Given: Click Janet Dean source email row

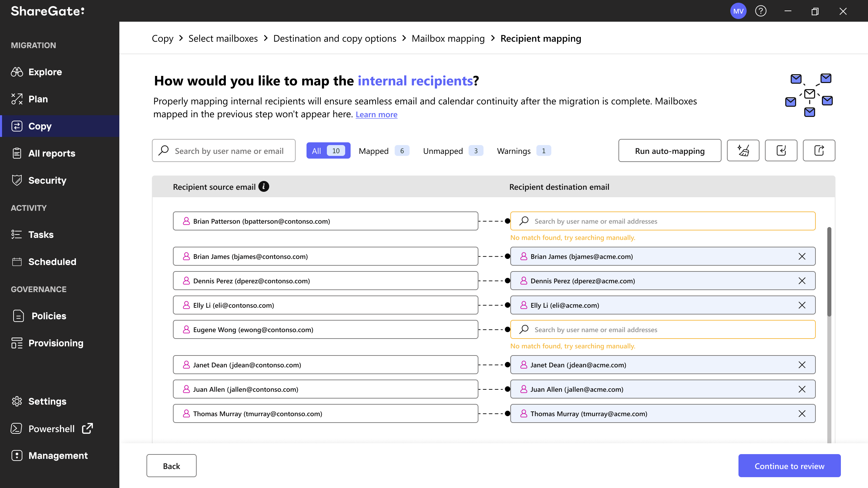Looking at the screenshot, I should [x=325, y=365].
